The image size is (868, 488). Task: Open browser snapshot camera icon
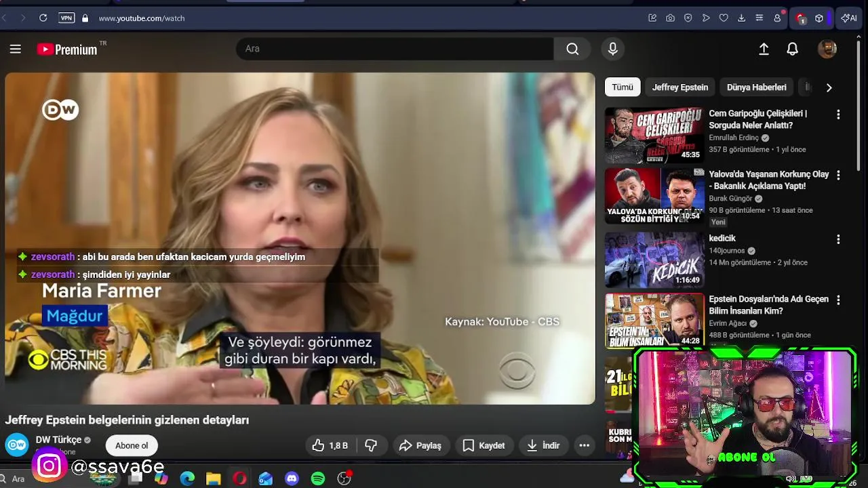670,18
